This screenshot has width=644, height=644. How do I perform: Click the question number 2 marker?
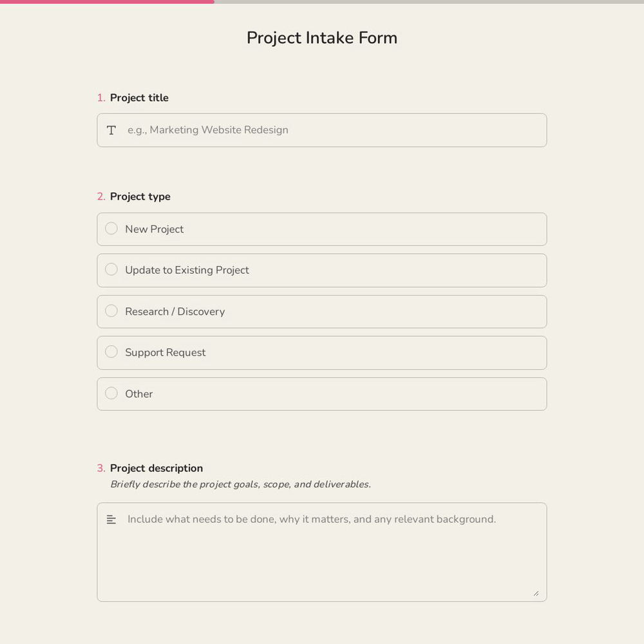tap(100, 196)
